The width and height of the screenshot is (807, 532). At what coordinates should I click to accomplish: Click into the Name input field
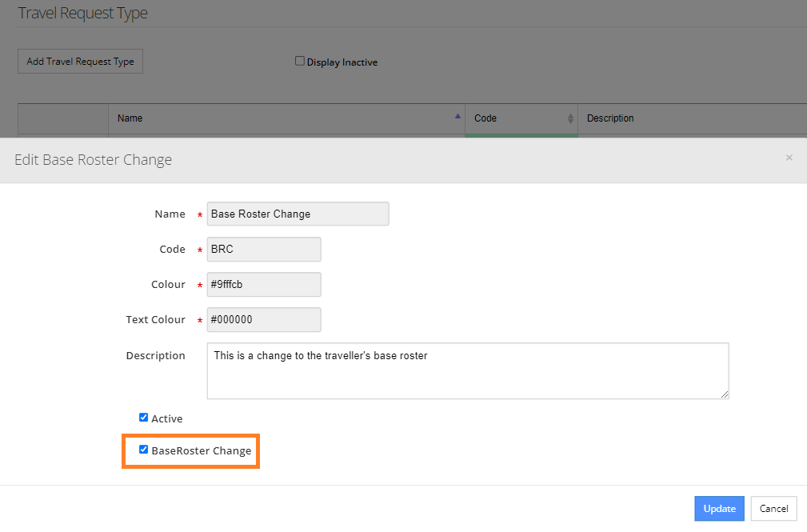[298, 214]
